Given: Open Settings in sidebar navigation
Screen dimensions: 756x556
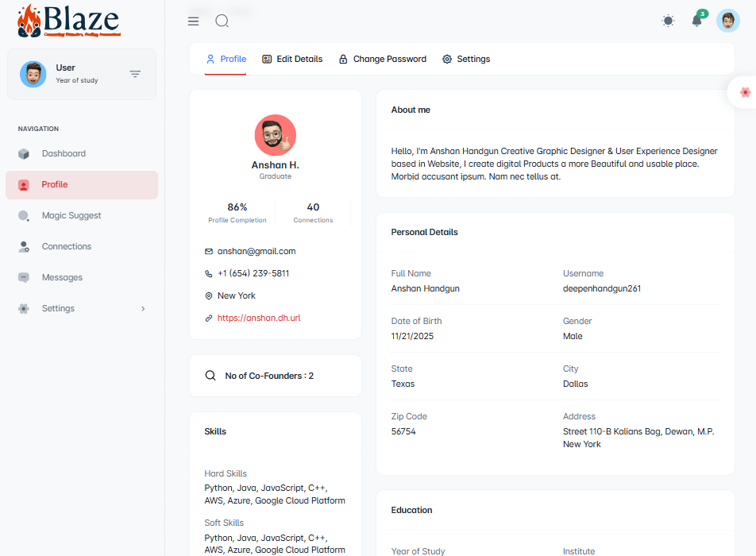Looking at the screenshot, I should (58, 308).
